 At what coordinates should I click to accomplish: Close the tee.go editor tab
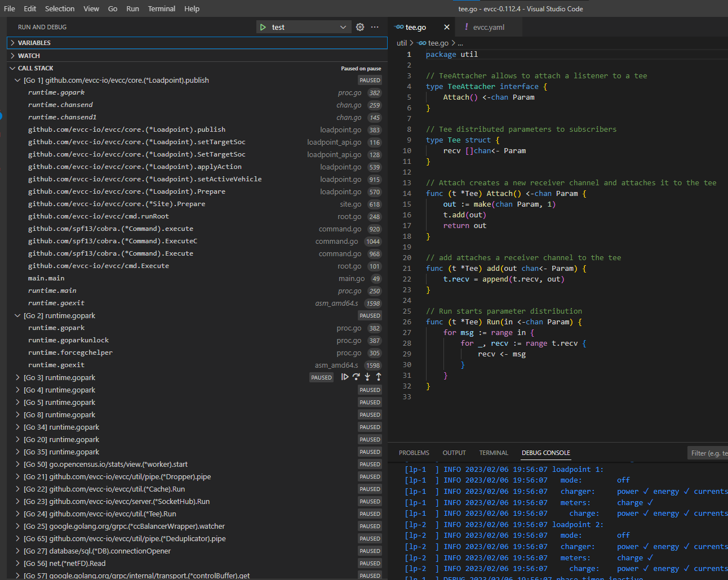[447, 26]
